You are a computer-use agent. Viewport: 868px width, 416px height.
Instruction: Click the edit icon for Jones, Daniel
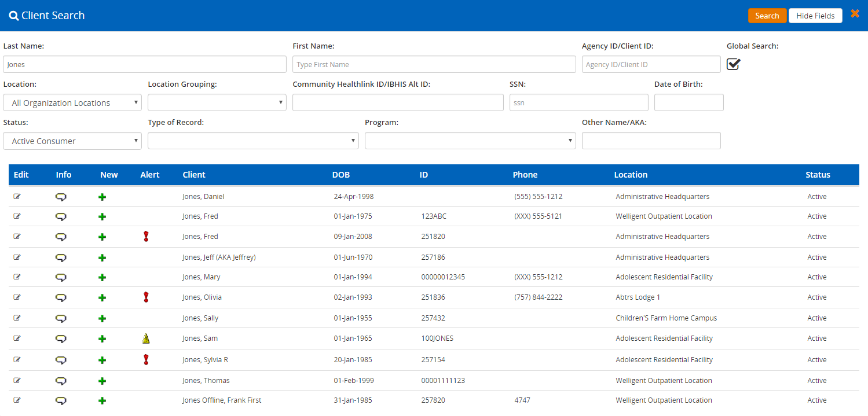pos(17,196)
